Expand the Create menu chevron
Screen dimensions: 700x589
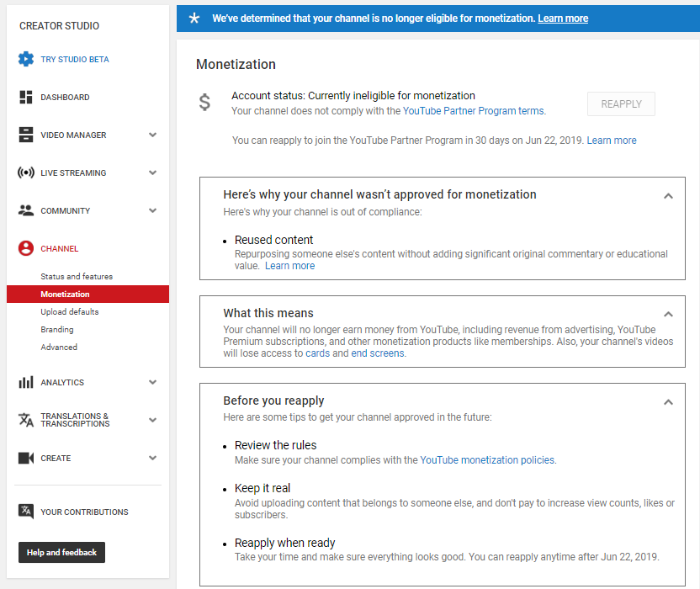[152, 458]
